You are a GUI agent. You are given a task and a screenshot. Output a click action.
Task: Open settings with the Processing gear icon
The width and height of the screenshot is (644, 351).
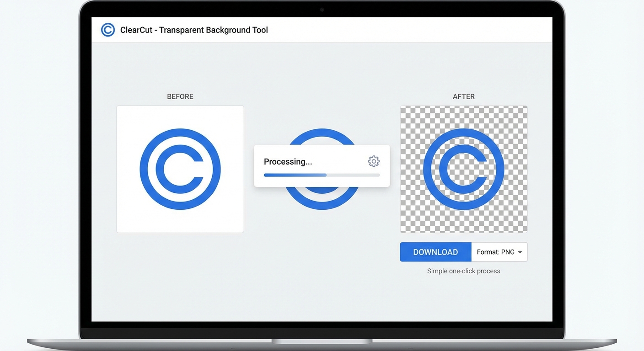click(374, 161)
